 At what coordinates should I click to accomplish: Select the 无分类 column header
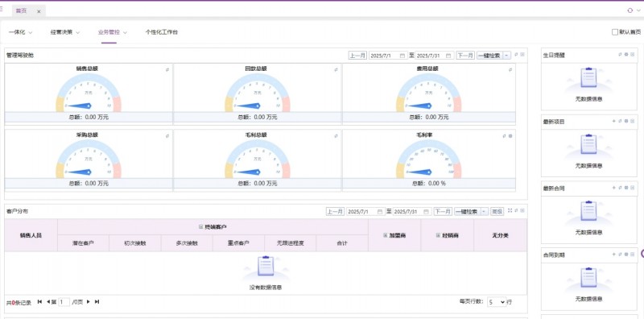click(500, 235)
